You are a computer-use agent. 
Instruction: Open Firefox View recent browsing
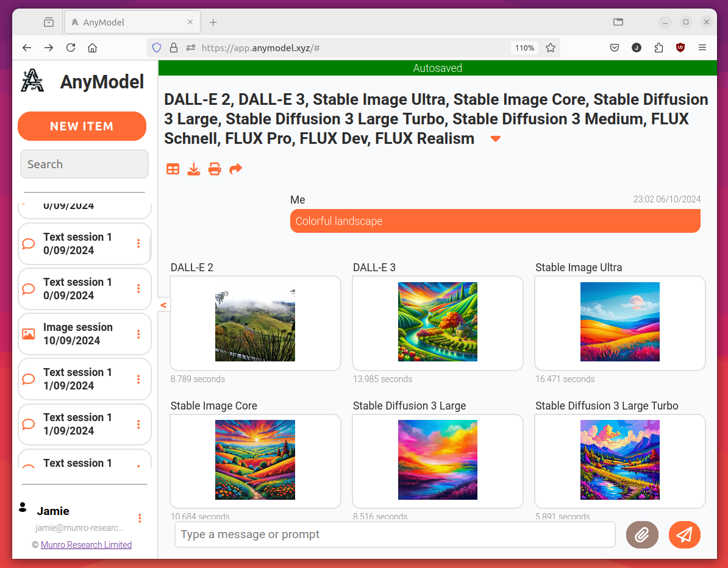[49, 22]
